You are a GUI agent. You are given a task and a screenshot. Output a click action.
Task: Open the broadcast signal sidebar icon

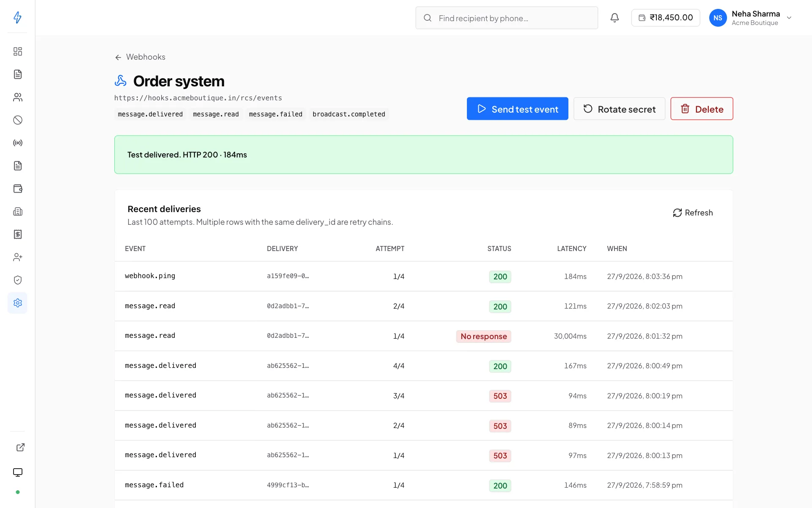pos(17,143)
